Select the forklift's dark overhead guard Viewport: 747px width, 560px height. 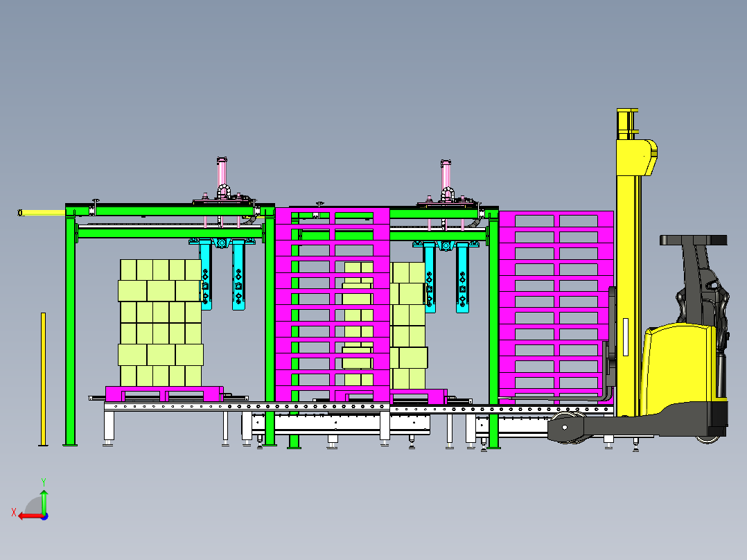click(694, 240)
